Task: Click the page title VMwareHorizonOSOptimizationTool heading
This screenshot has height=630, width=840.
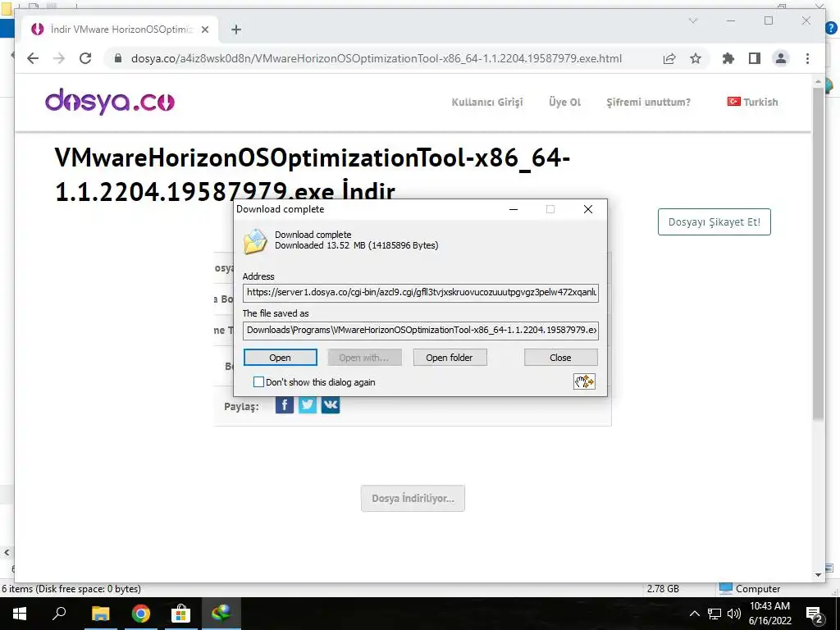Action: tap(313, 174)
